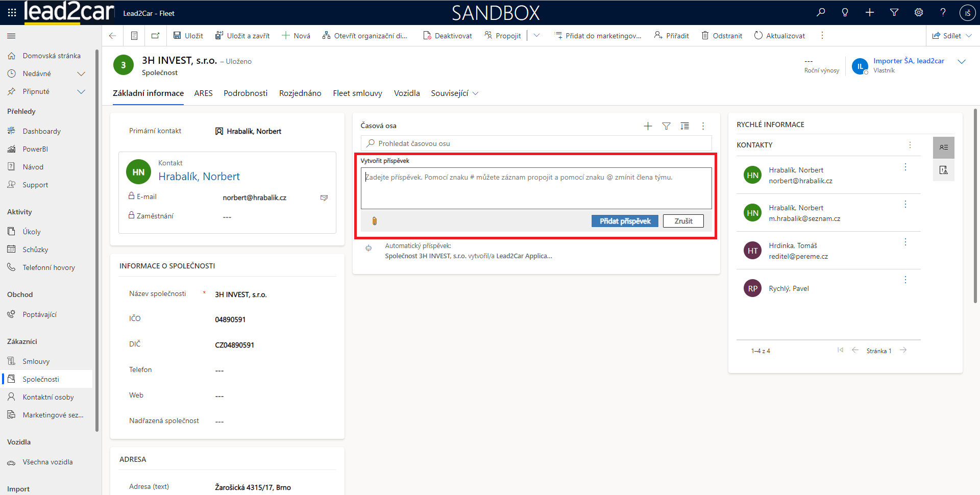Click the Přidat příspěvek button

coord(624,221)
